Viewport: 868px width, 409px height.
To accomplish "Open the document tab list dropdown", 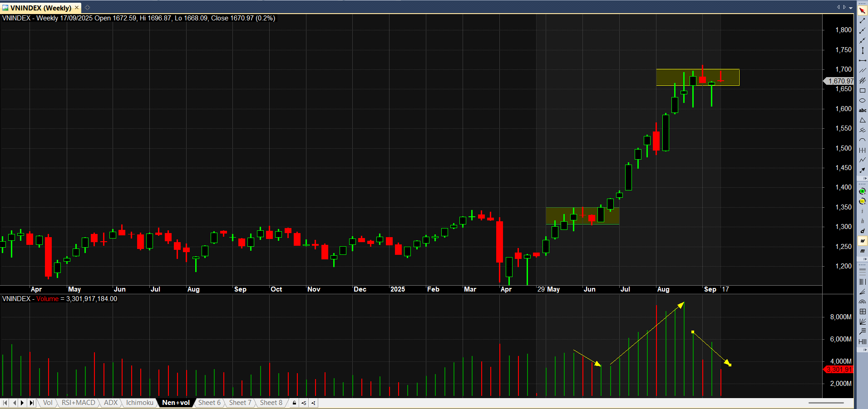I will tap(851, 8).
